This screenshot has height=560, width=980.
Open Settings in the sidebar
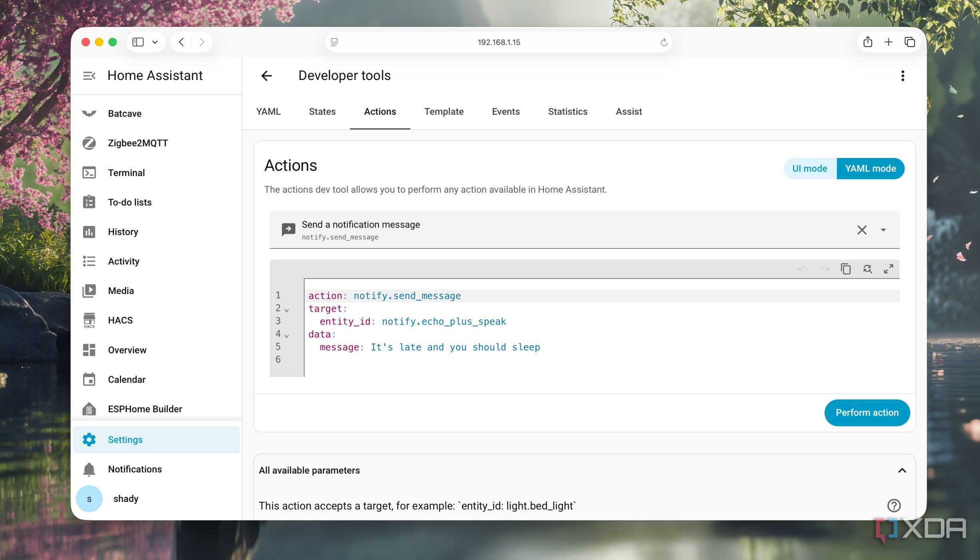pos(156,440)
